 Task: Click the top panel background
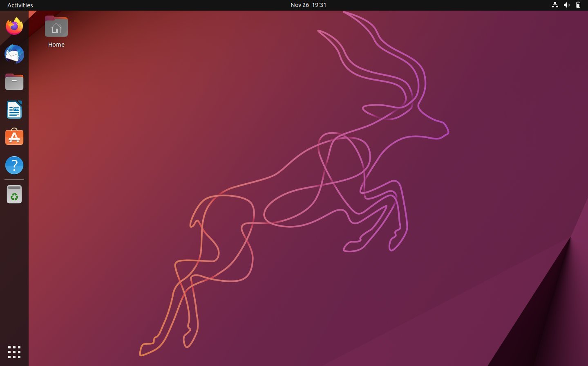click(163, 5)
